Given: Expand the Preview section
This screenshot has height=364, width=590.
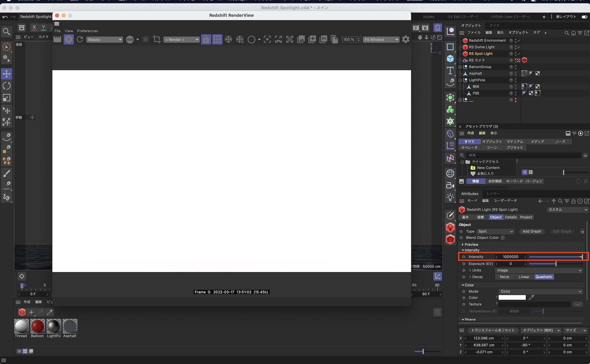Looking at the screenshot, I should pyautogui.click(x=471, y=245).
